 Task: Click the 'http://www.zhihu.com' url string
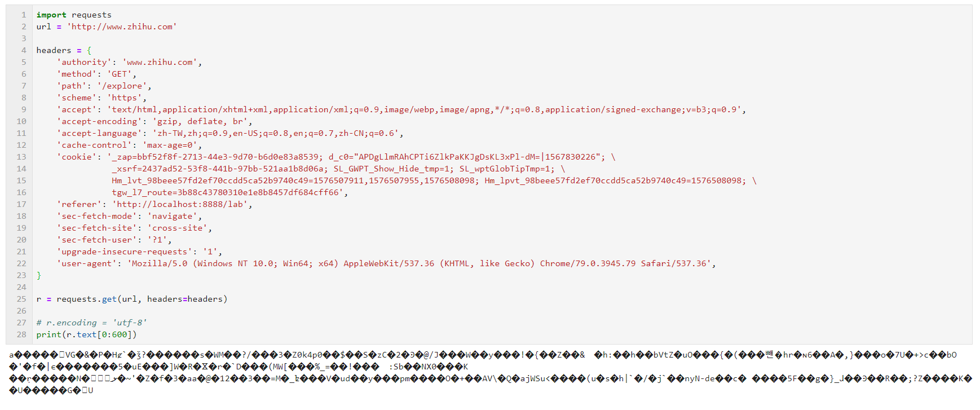122,27
